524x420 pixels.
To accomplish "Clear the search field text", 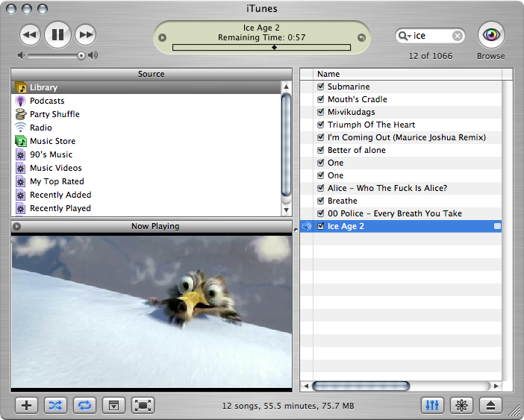I will [458, 35].
